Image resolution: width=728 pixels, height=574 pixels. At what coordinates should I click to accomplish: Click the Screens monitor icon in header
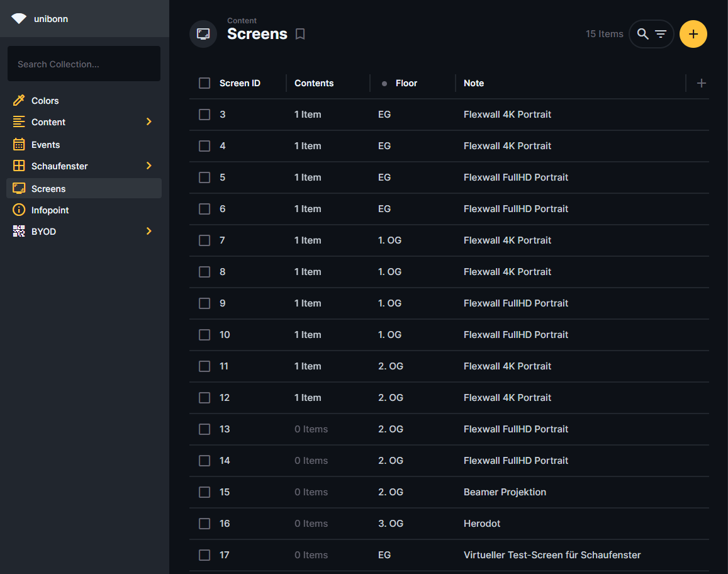click(x=203, y=34)
